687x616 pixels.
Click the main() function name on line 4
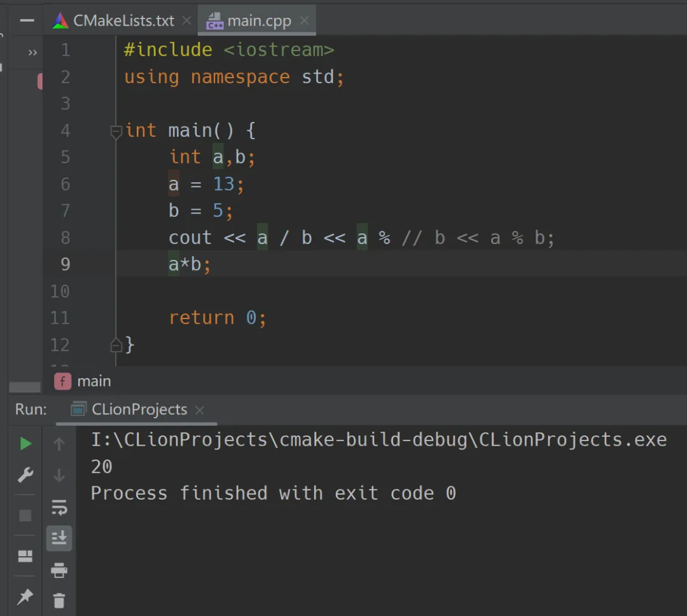tap(201, 131)
